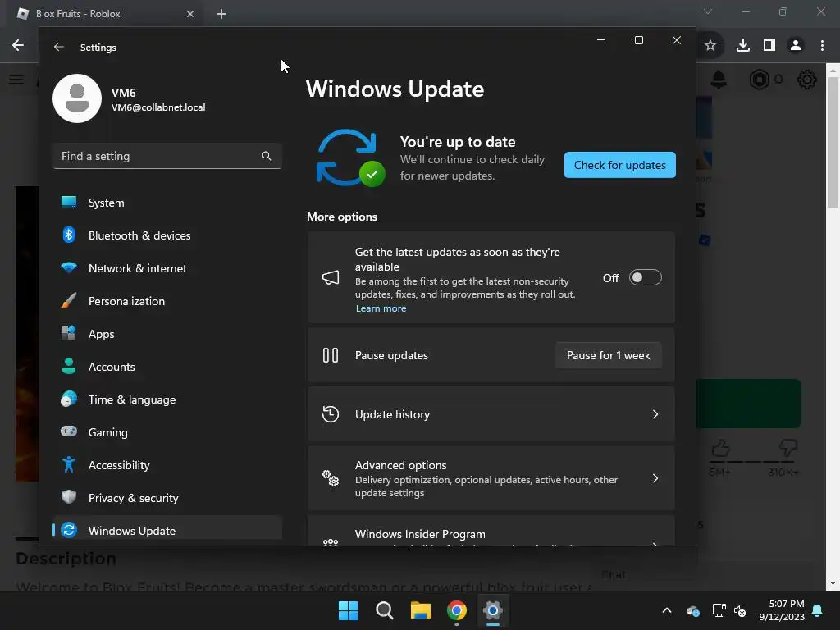Click the megaphone latest updates icon
The image size is (840, 630).
(331, 277)
